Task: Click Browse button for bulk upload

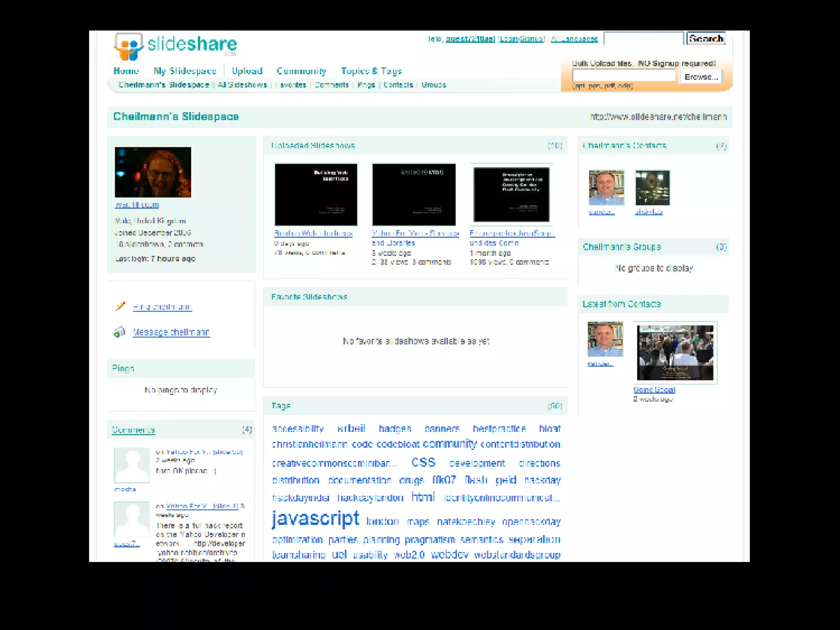Action: click(701, 77)
